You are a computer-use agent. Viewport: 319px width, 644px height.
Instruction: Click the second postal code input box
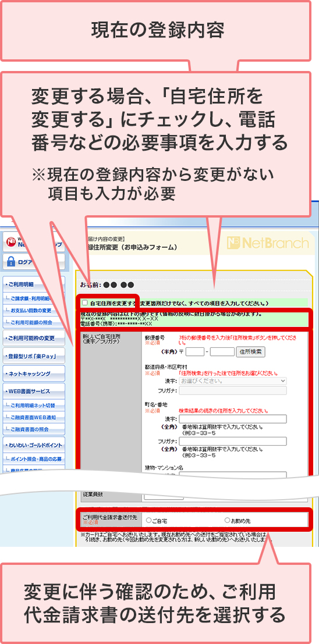point(222,351)
